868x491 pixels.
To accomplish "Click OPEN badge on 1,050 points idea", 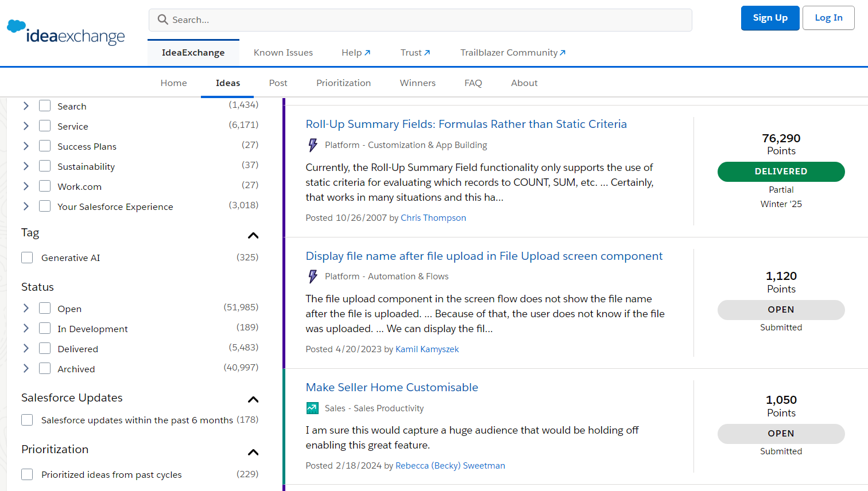I will pyautogui.click(x=781, y=434).
